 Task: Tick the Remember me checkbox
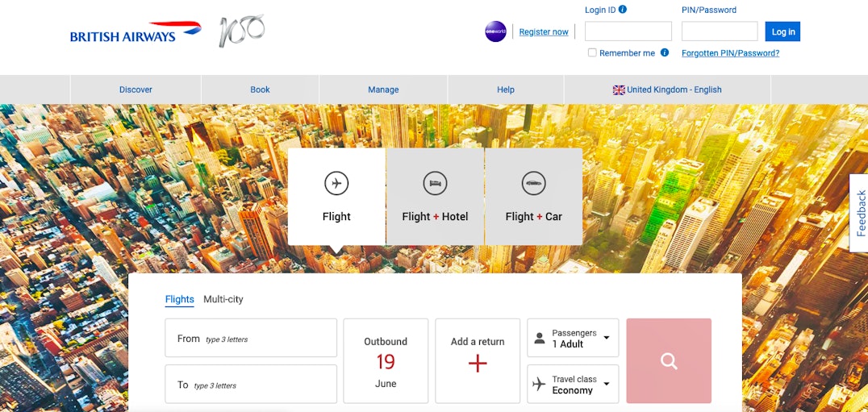(592, 53)
